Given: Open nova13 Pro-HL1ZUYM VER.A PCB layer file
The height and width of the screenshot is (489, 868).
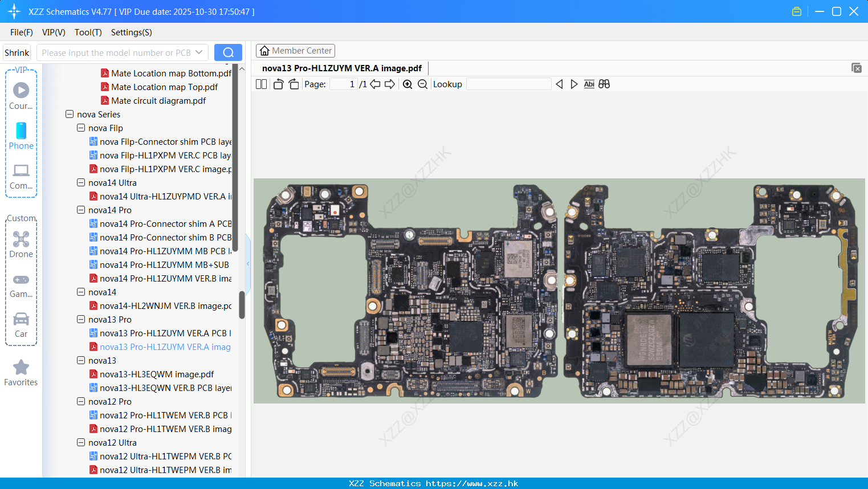Looking at the screenshot, I should coord(160,333).
